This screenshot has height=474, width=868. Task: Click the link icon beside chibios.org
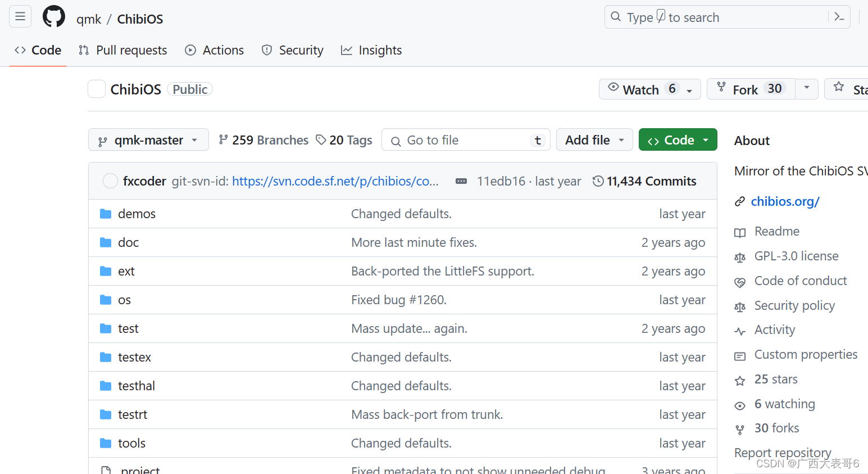[x=740, y=201]
